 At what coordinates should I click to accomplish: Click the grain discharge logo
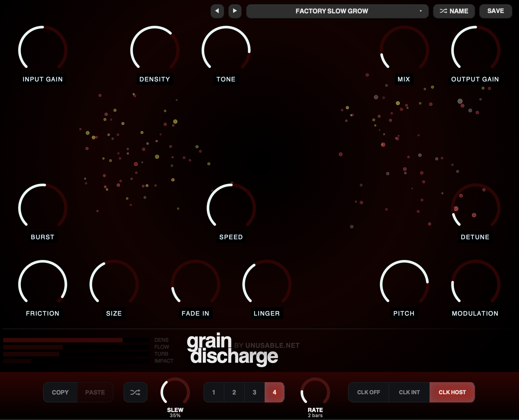pyautogui.click(x=232, y=348)
